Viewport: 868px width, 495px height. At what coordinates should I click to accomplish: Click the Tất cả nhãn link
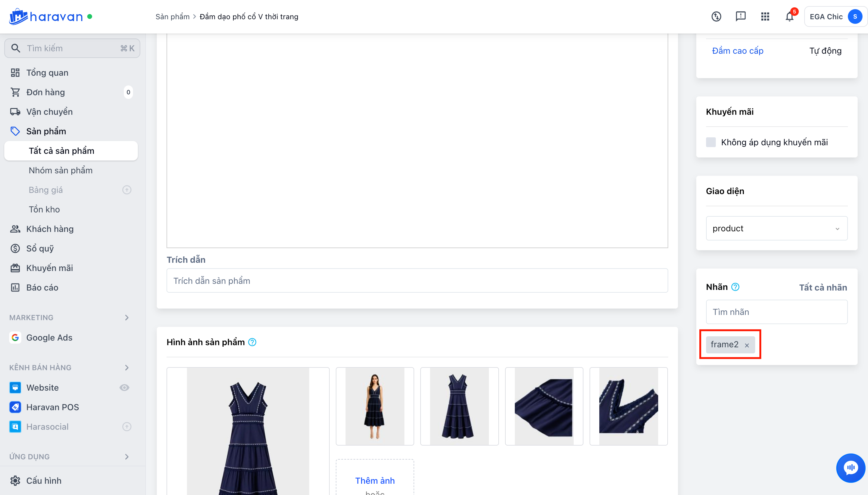point(823,287)
